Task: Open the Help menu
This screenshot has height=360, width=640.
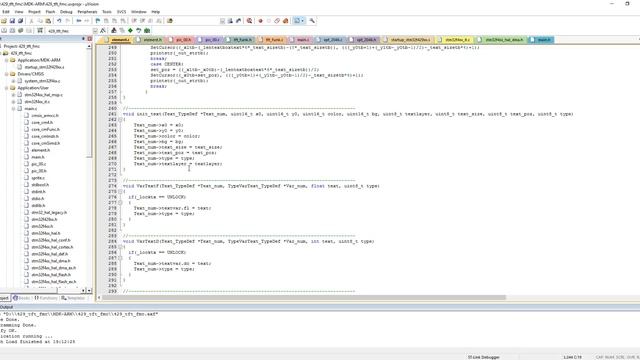Action: click(x=156, y=12)
